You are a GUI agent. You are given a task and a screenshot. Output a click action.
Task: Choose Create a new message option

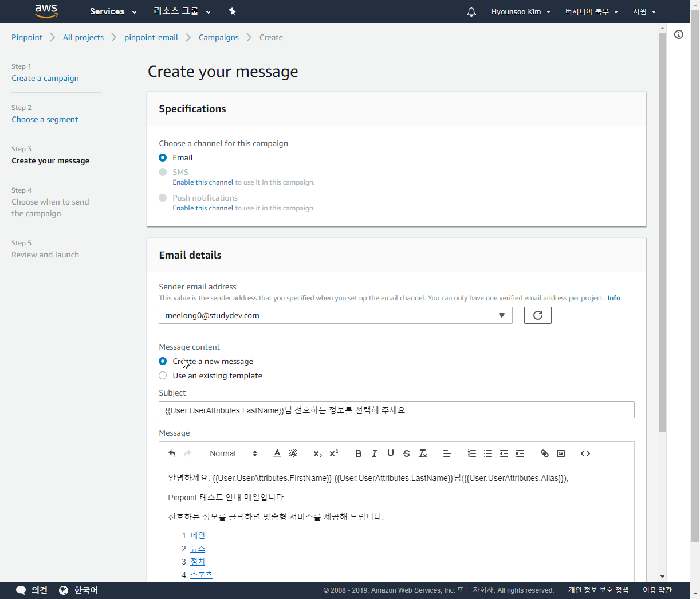[163, 361]
